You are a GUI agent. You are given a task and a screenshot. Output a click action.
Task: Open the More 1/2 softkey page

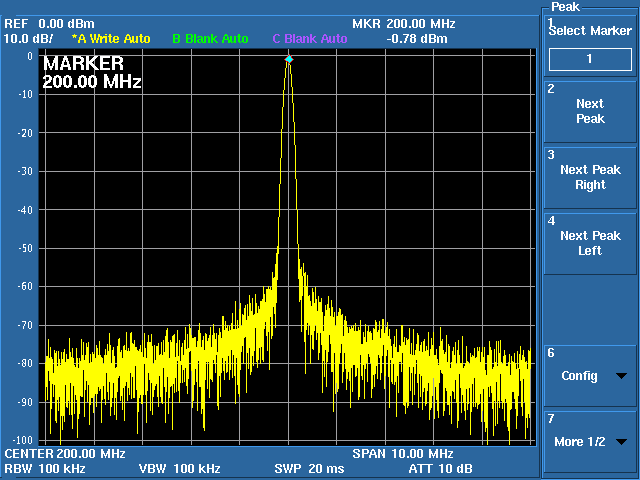tap(590, 442)
